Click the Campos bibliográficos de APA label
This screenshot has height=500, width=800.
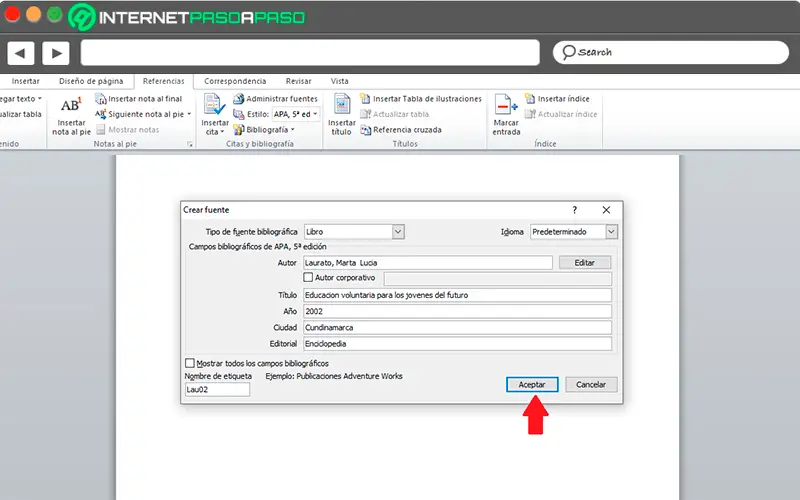[258, 246]
